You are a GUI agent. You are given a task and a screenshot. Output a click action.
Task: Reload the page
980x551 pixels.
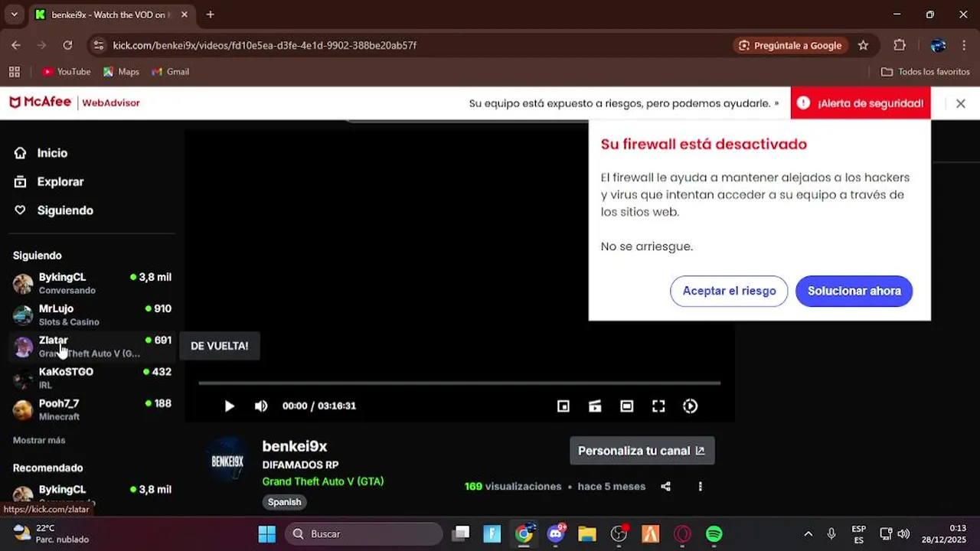(67, 45)
